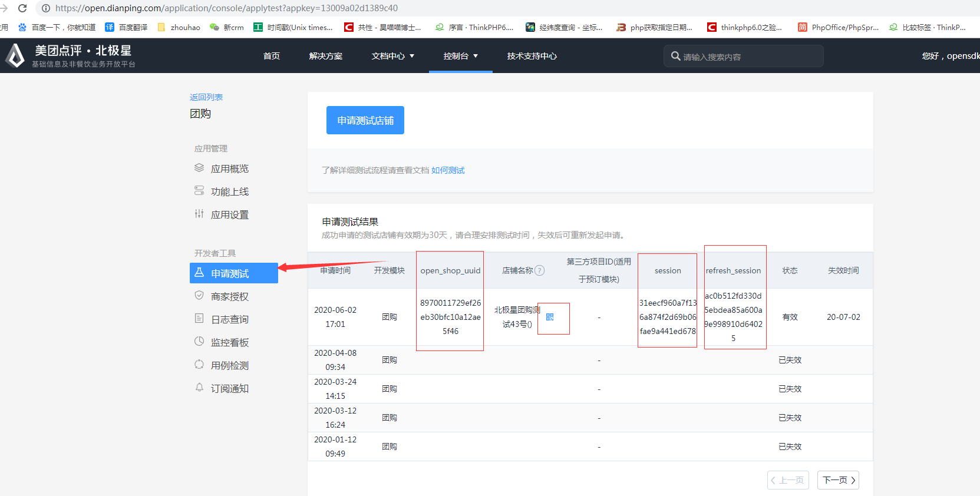Click 申请测试店铺 button
980x496 pixels.
point(365,120)
